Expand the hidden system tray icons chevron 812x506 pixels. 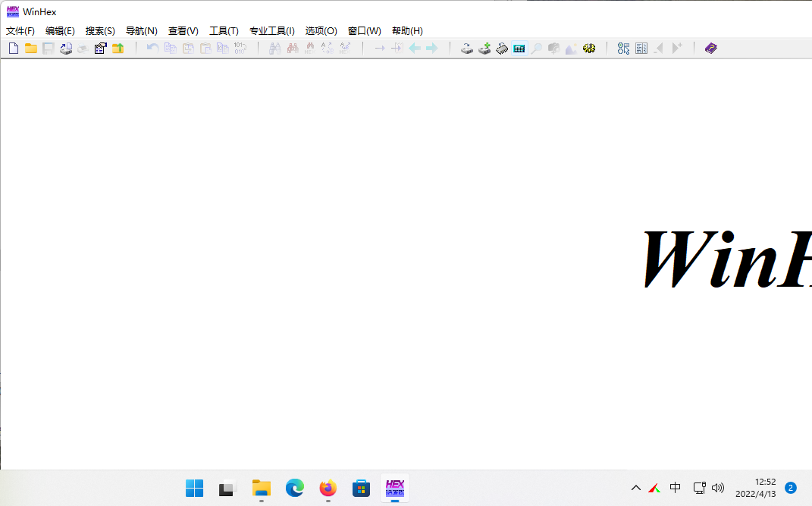click(636, 488)
